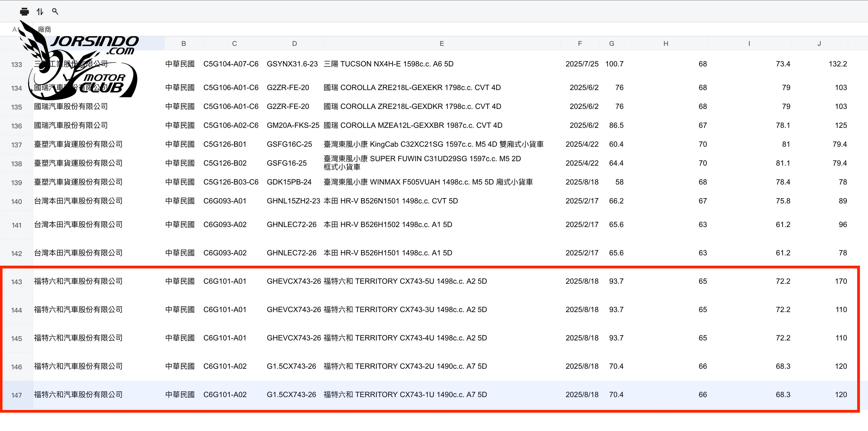Click the print icon

pyautogui.click(x=24, y=12)
